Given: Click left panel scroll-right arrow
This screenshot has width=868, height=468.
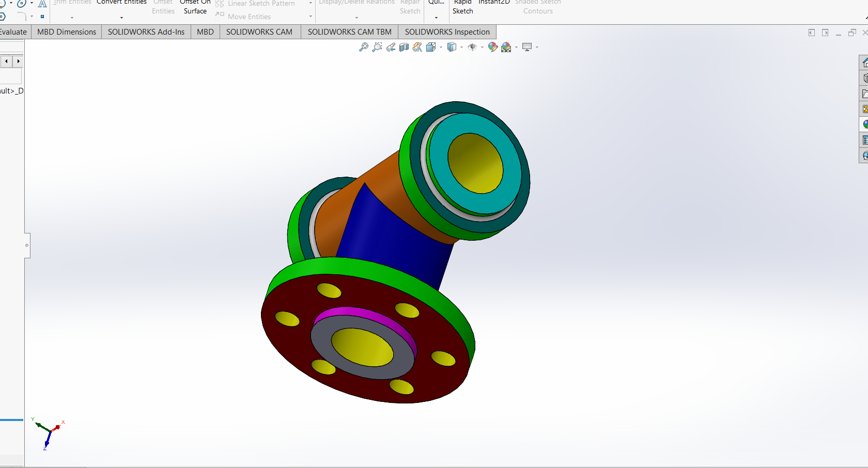Looking at the screenshot, I should [18, 61].
